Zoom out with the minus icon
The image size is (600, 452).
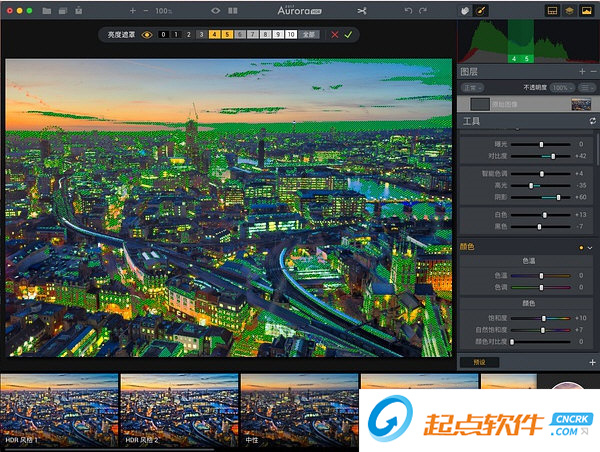(146, 11)
